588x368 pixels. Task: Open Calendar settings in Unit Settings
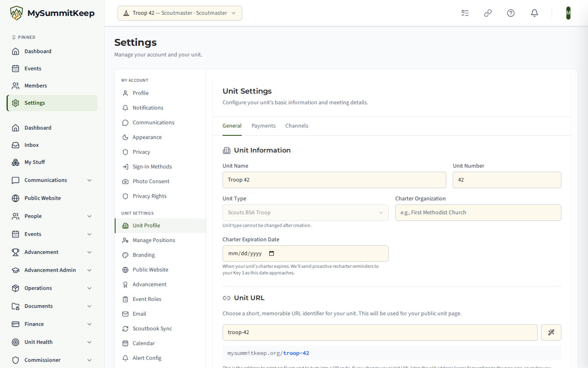pyautogui.click(x=160, y=343)
